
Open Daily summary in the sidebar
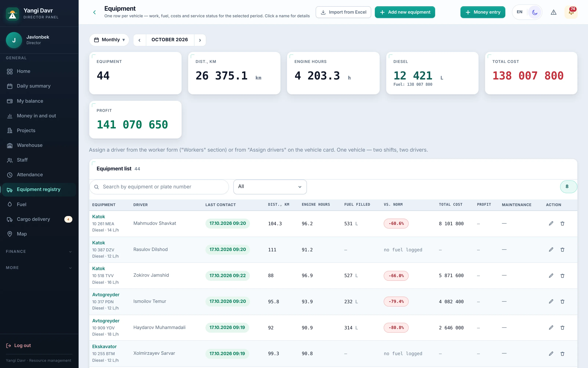[x=39, y=86]
